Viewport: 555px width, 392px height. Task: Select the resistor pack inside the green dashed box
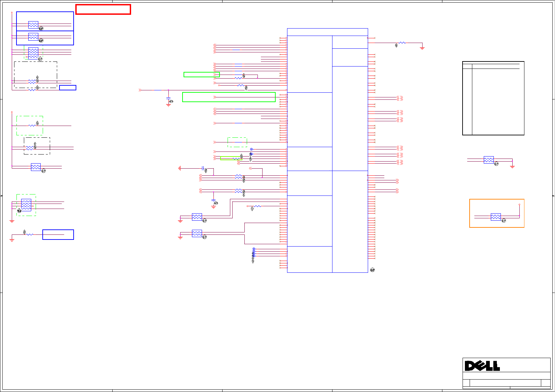(x=26, y=205)
